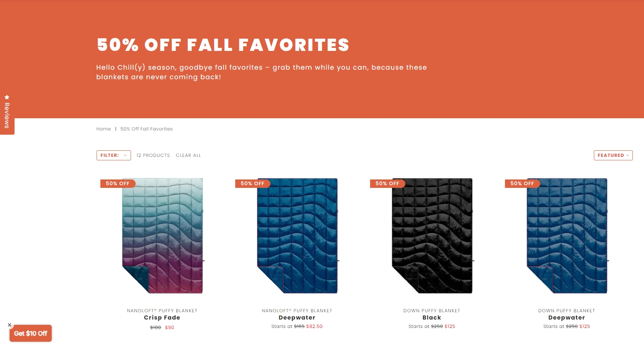Click the $82.50 sale price for NanoLoft Deepwater
This screenshot has width=644, height=344.
click(314, 326)
